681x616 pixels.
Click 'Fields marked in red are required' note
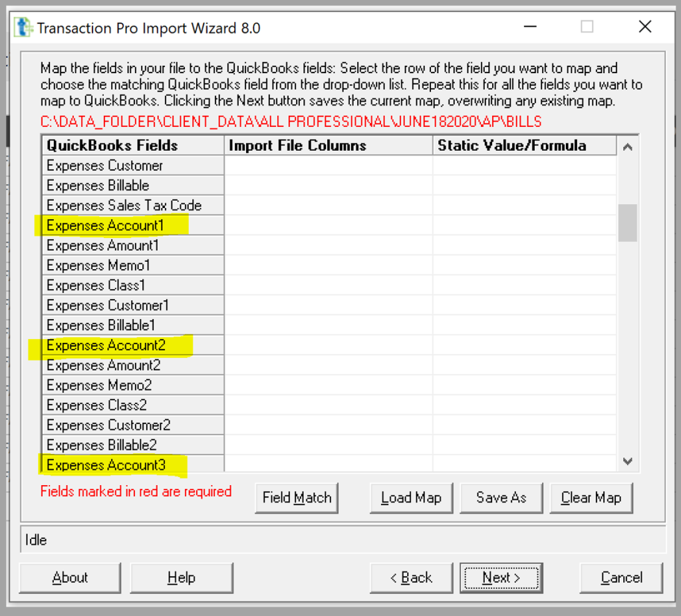point(136,492)
